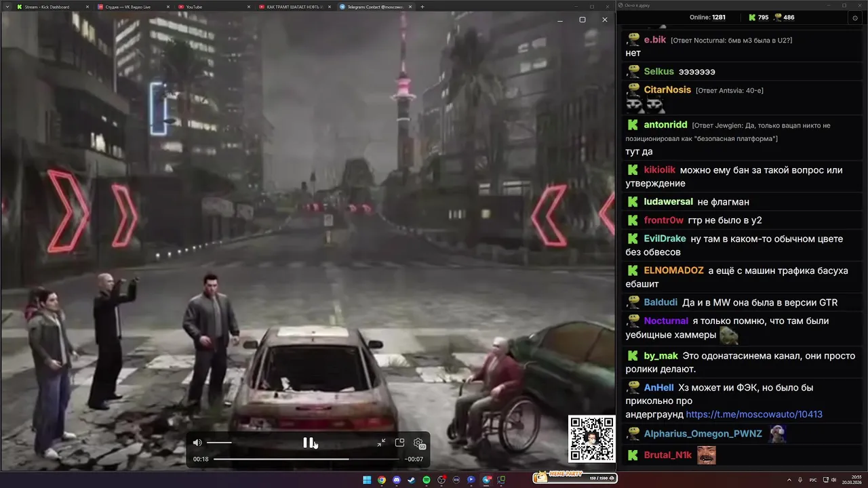Click the remaining time -00:07 label
Screen dimensions: 868x488
[x=414, y=459]
